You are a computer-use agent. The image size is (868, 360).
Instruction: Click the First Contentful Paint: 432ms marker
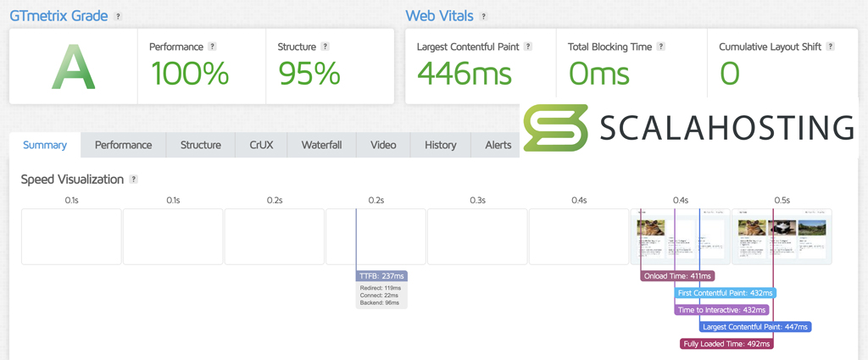[x=726, y=293]
